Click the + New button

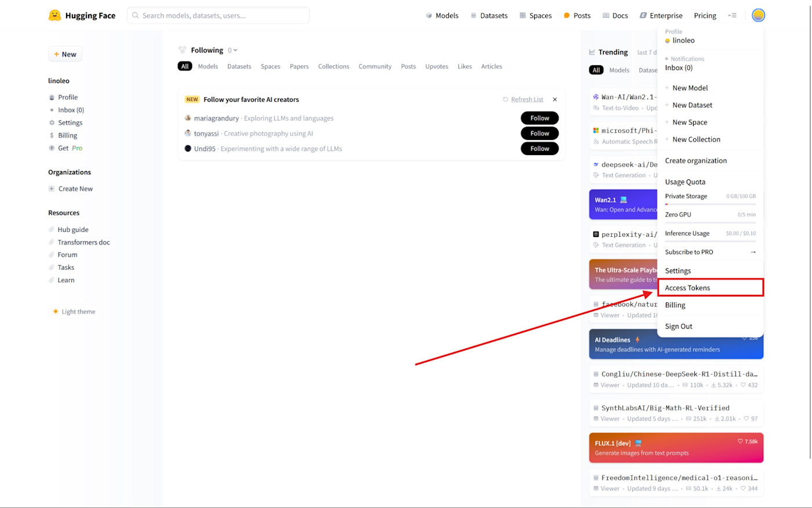click(x=65, y=54)
